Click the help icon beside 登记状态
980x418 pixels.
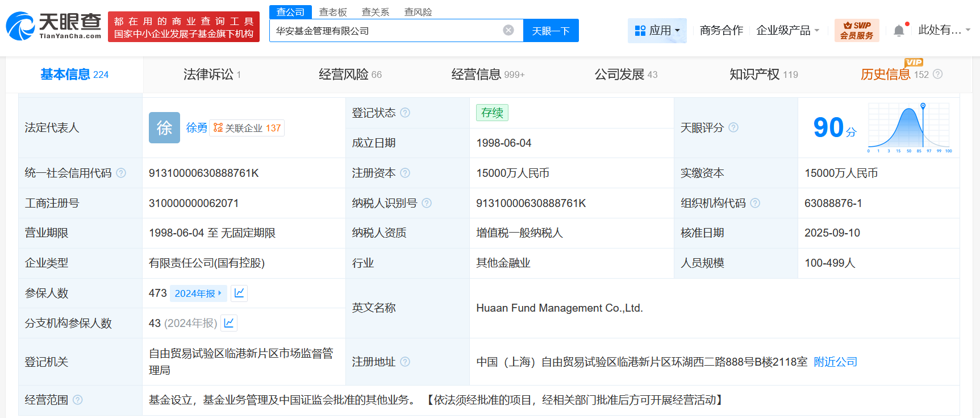pyautogui.click(x=405, y=113)
